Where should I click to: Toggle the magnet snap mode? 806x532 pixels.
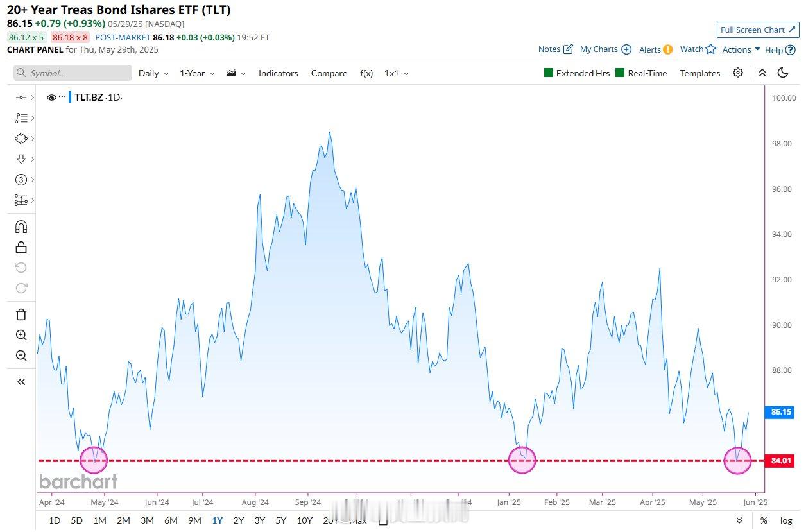21,227
